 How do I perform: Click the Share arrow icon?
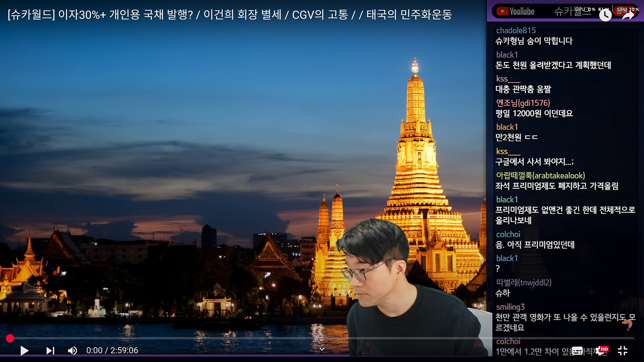[x=628, y=15]
